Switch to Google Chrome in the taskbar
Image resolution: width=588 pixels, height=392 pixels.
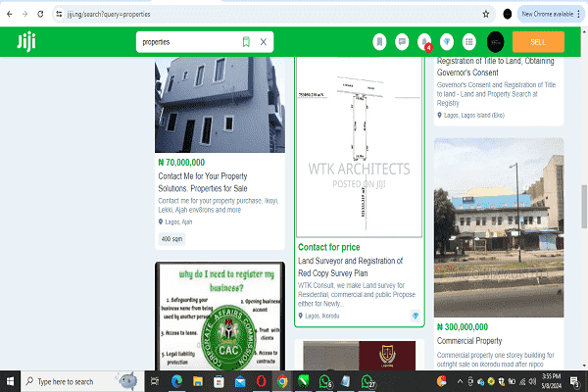pos(282,382)
